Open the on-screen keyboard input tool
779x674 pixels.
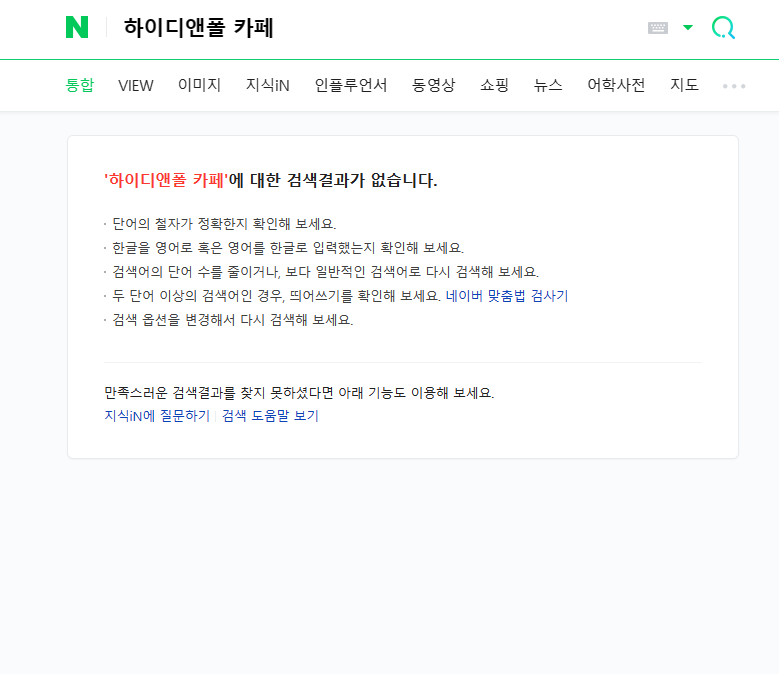pos(658,28)
